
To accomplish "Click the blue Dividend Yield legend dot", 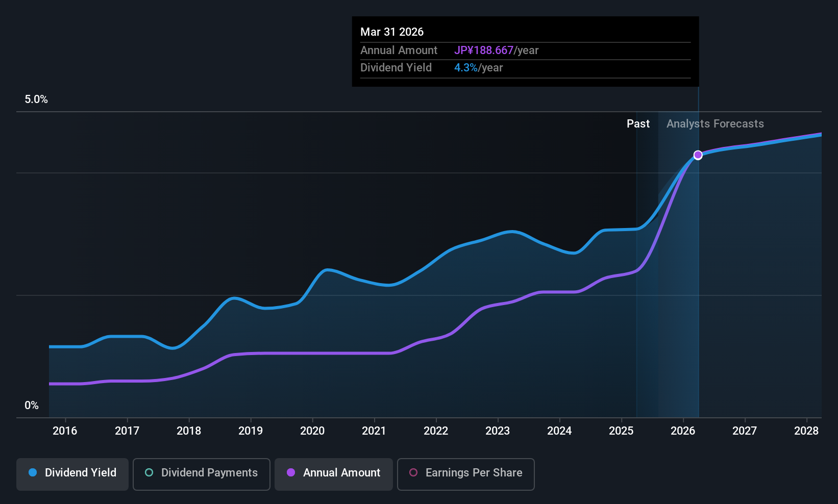I will coord(33,473).
